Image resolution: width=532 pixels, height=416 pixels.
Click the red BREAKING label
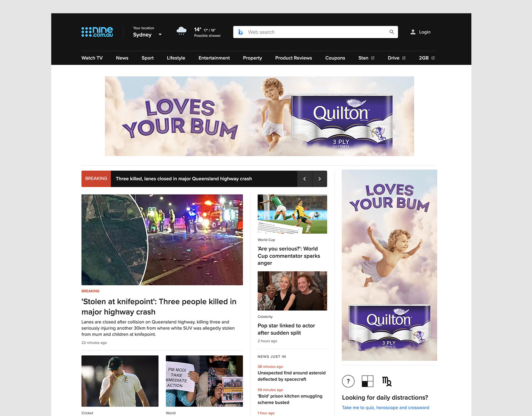tap(96, 179)
